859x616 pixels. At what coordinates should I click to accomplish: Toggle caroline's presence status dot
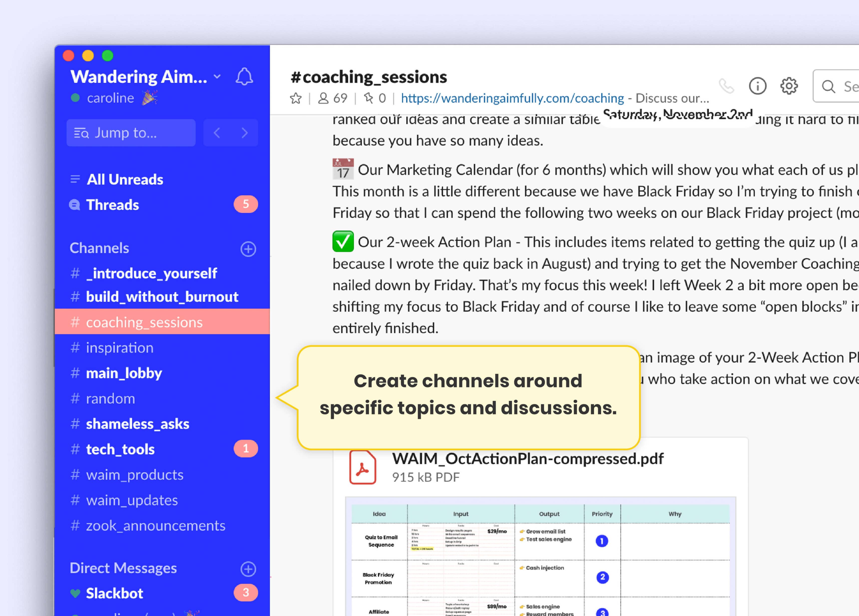76,98
